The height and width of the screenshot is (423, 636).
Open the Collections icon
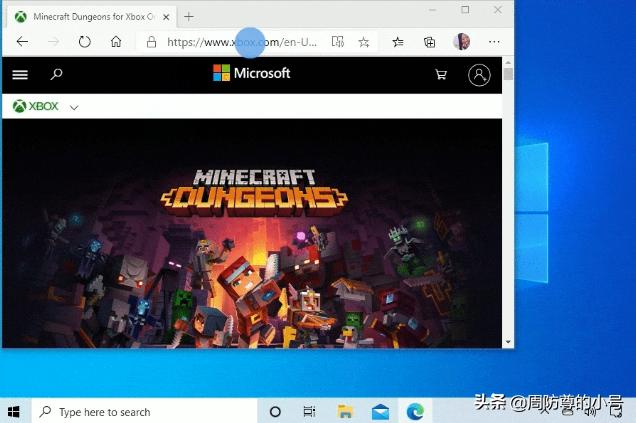coord(429,42)
